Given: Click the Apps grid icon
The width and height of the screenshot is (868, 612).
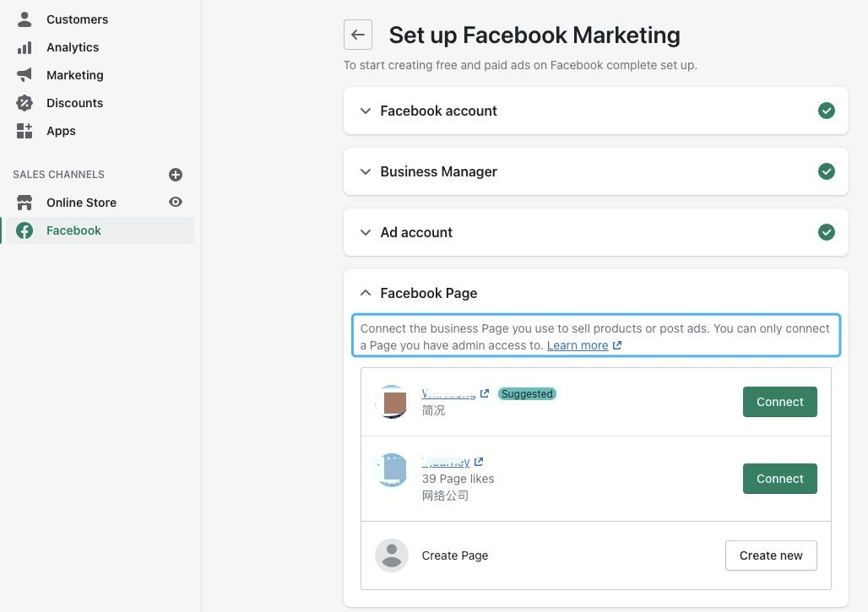Looking at the screenshot, I should [x=24, y=131].
